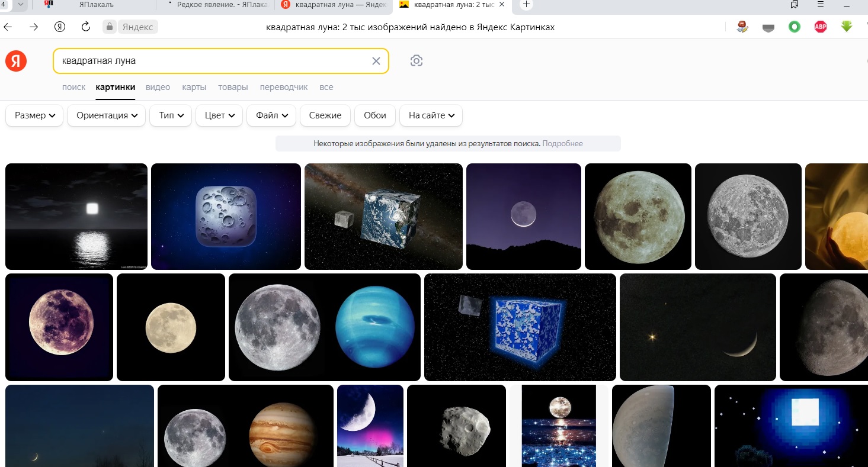This screenshot has height=467, width=868.
Task: Open the glowing moon held in hand image
Action: (x=837, y=217)
